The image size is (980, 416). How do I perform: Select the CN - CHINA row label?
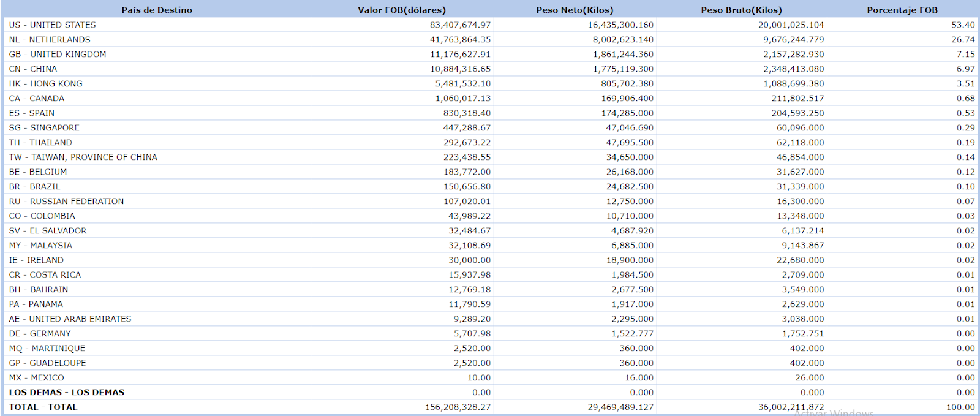[33, 69]
